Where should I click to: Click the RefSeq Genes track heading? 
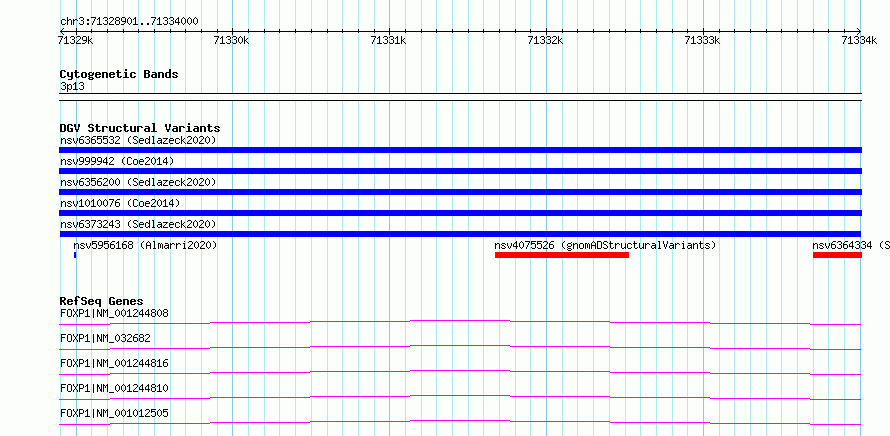point(102,301)
